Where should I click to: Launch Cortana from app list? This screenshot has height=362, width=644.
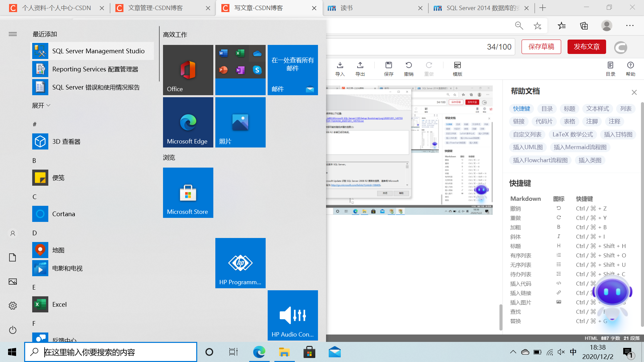pyautogui.click(x=93, y=214)
